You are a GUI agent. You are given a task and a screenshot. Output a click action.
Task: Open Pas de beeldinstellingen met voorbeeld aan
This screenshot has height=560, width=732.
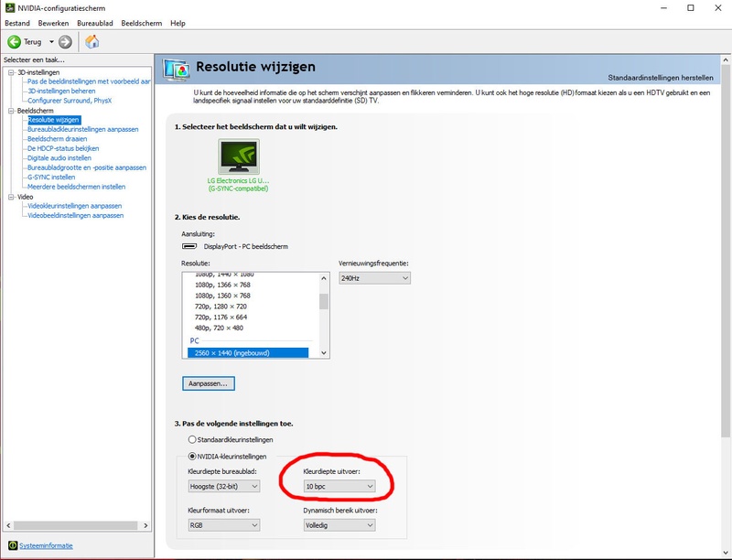pyautogui.click(x=89, y=81)
